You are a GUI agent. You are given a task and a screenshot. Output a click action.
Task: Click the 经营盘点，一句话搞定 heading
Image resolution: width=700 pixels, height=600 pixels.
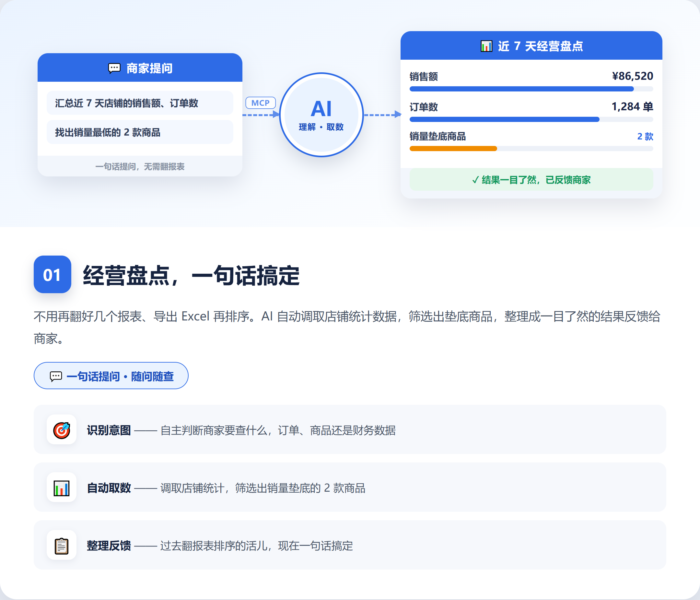pyautogui.click(x=191, y=275)
